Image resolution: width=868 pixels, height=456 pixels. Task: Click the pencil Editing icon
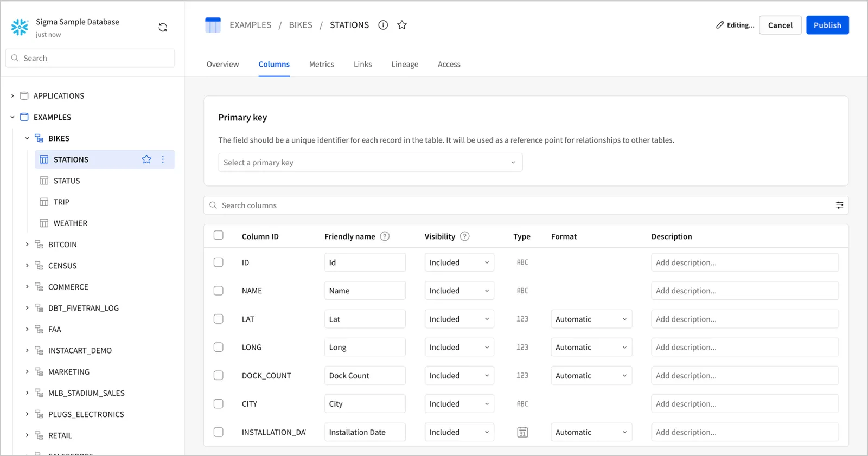[720, 25]
